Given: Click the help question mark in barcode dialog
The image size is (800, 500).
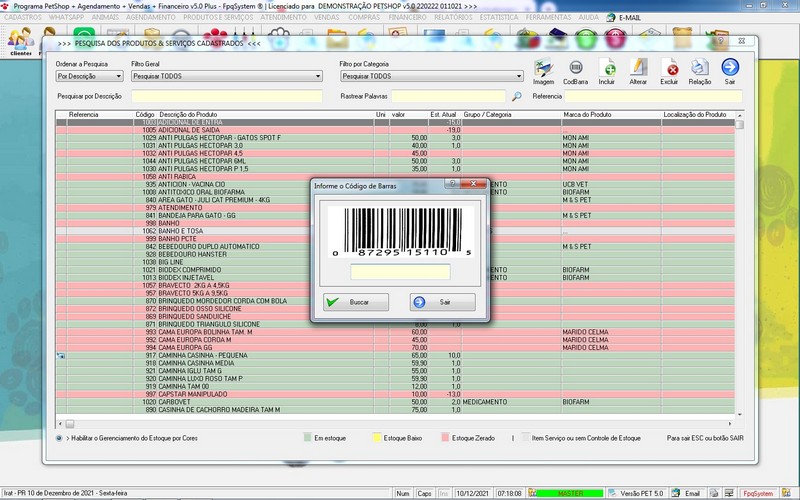Looking at the screenshot, I should [x=452, y=183].
